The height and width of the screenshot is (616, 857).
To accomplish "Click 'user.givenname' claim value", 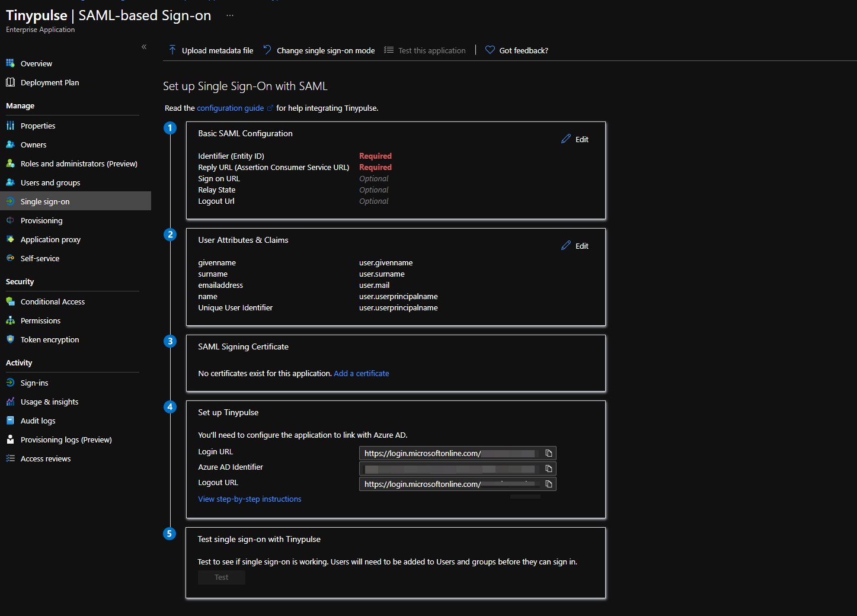I will pyautogui.click(x=386, y=262).
